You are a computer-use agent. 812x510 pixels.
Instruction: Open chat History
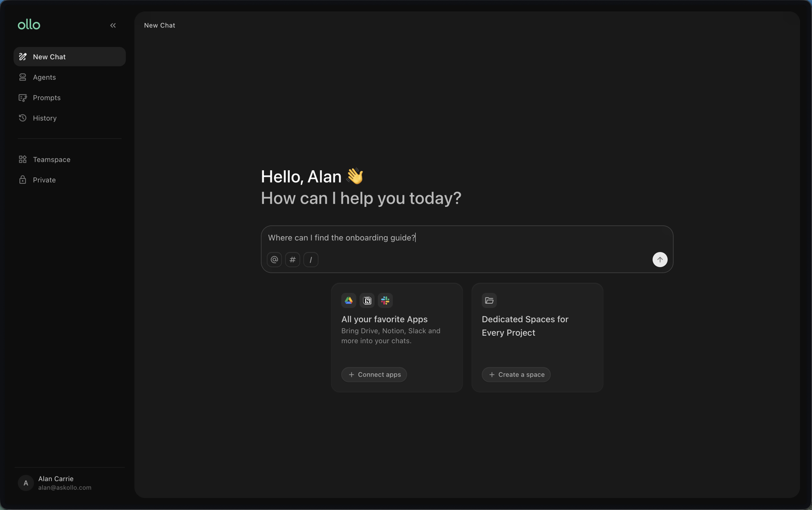tap(70, 118)
